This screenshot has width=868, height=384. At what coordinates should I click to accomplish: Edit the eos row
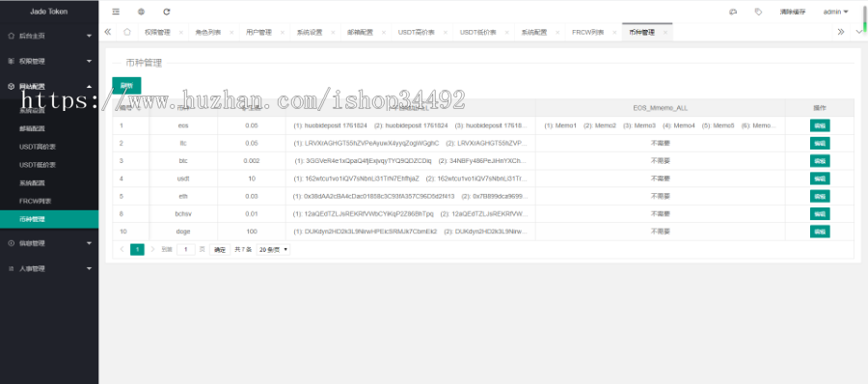pos(819,125)
